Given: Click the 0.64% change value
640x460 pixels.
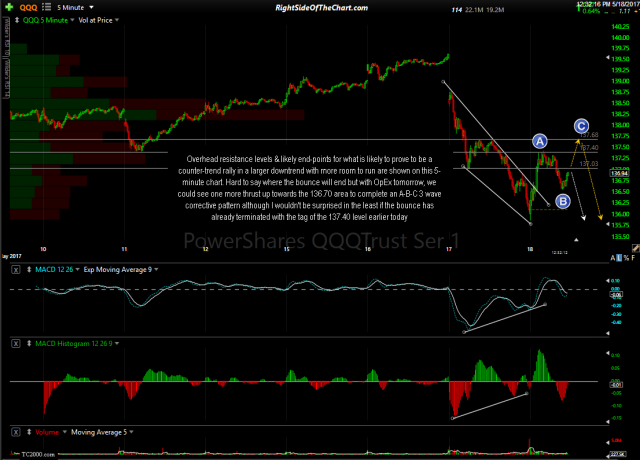Looking at the screenshot, I should 591,11.
